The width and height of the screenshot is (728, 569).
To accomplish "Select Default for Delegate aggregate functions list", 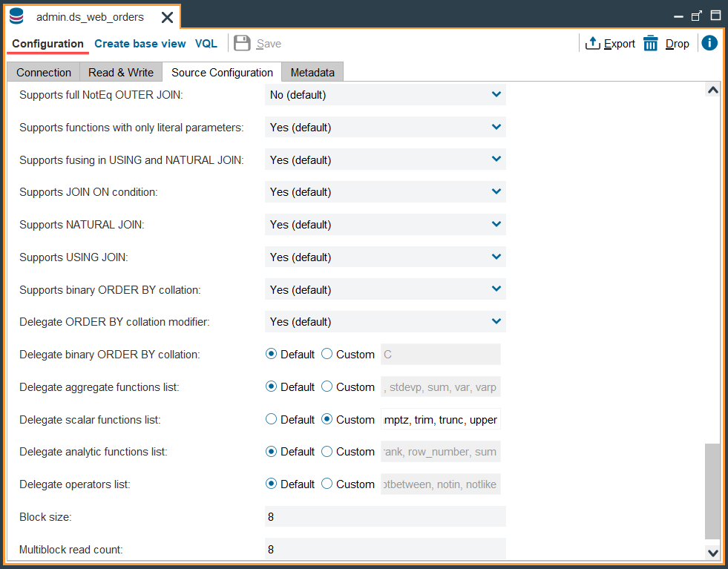I will pyautogui.click(x=271, y=387).
